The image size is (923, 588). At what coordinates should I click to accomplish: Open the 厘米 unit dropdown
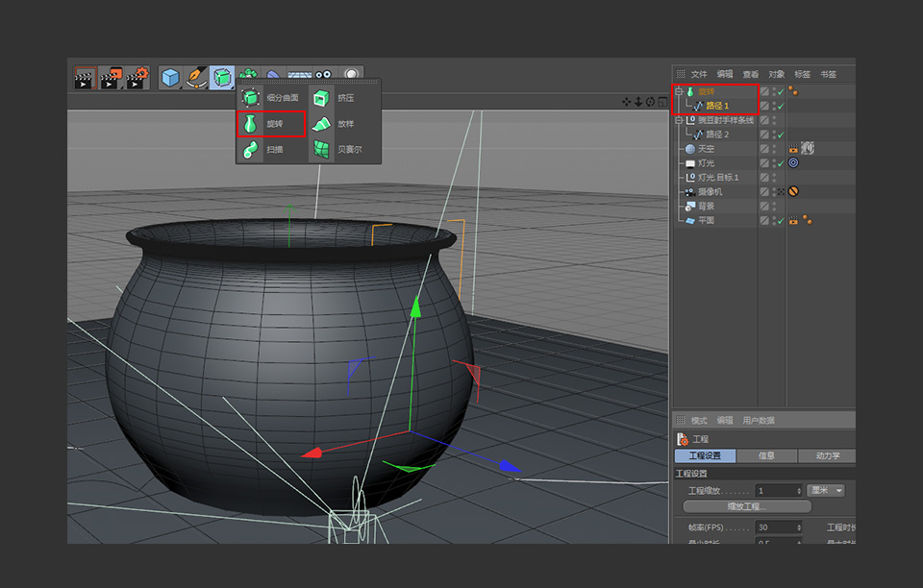point(826,490)
